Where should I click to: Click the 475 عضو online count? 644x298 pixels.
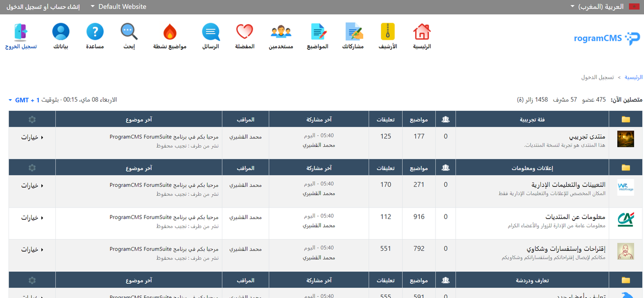pos(594,100)
